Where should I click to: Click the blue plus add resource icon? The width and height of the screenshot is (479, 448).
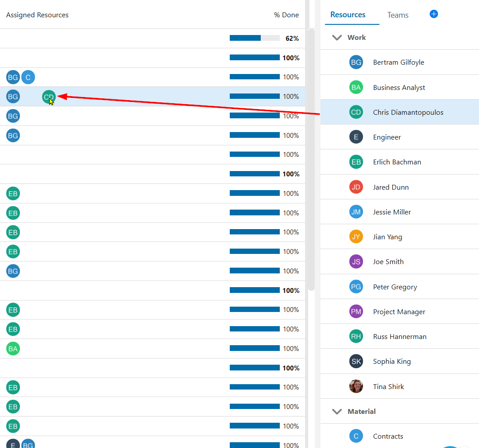click(433, 14)
